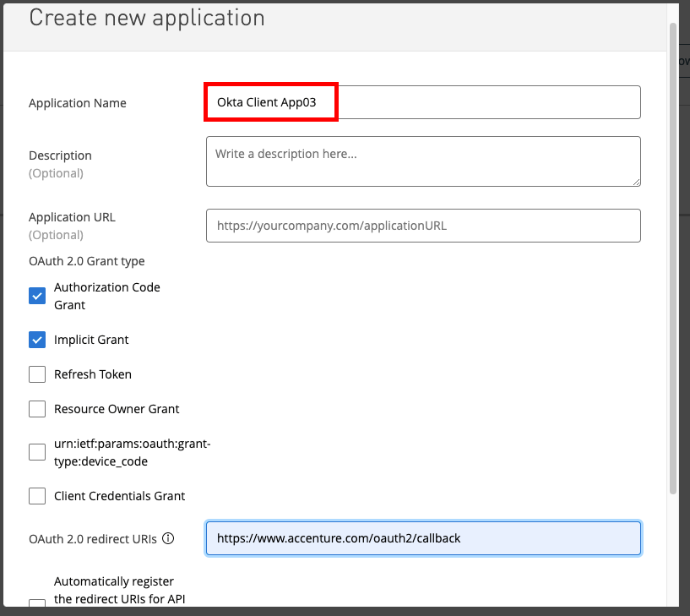
Task: Click the Application Name label text
Action: point(78,103)
